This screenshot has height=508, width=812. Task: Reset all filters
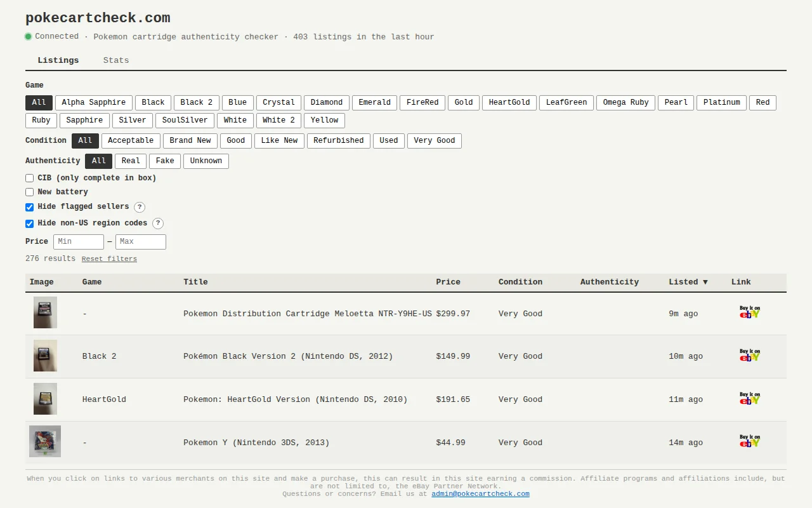tap(109, 259)
